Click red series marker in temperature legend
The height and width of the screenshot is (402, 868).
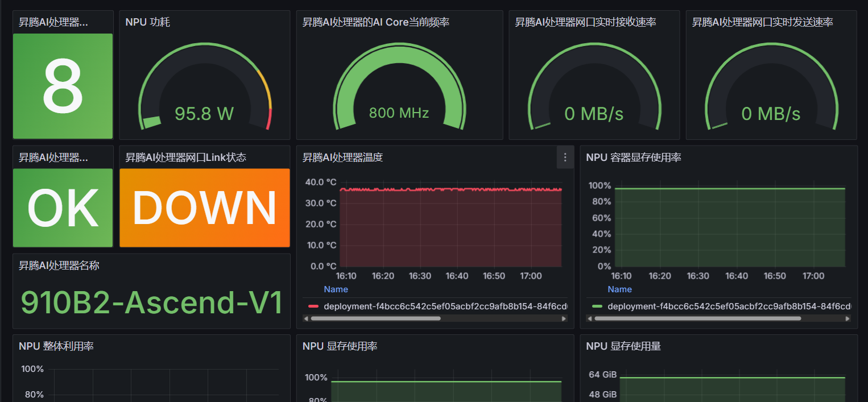313,306
